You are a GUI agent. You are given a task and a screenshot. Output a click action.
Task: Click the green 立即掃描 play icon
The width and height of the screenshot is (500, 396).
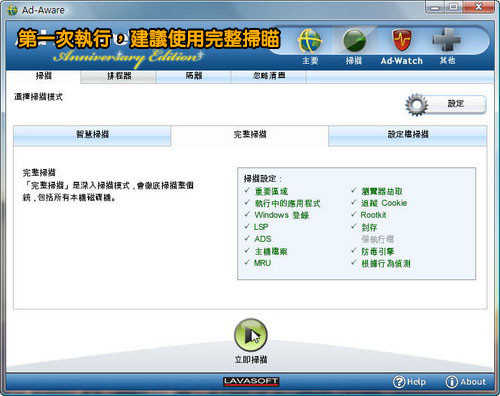[x=251, y=335]
